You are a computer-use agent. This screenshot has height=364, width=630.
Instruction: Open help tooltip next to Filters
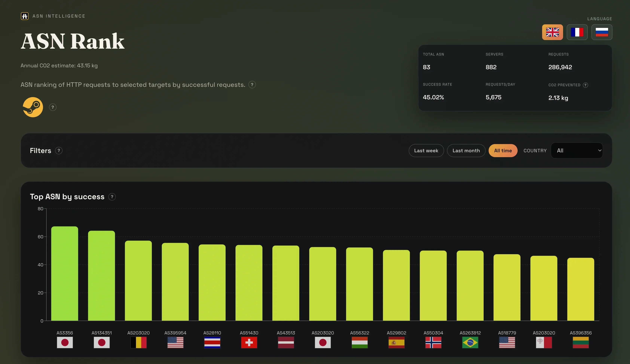pyautogui.click(x=59, y=151)
